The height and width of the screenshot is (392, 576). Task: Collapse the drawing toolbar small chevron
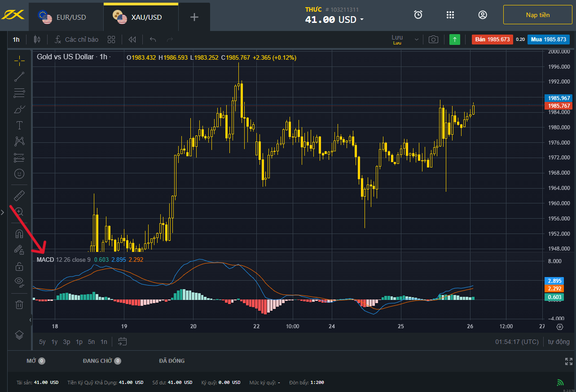(x=31, y=320)
